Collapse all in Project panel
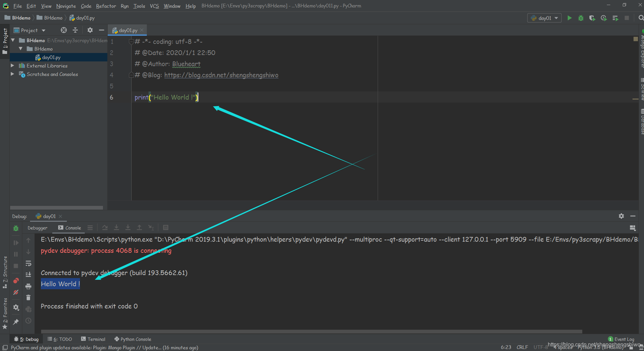Image resolution: width=644 pixels, height=351 pixels. point(75,30)
